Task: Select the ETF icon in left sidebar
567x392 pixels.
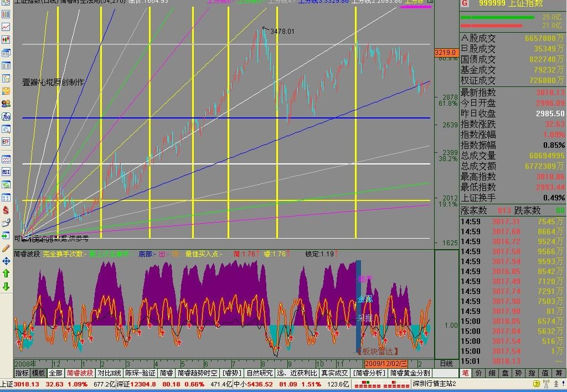Action: click(x=6, y=142)
